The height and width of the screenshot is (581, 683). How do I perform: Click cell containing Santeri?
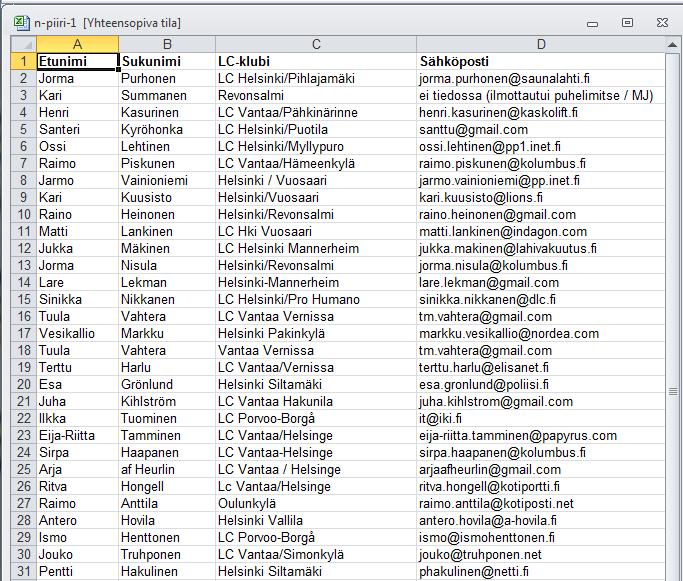point(78,129)
